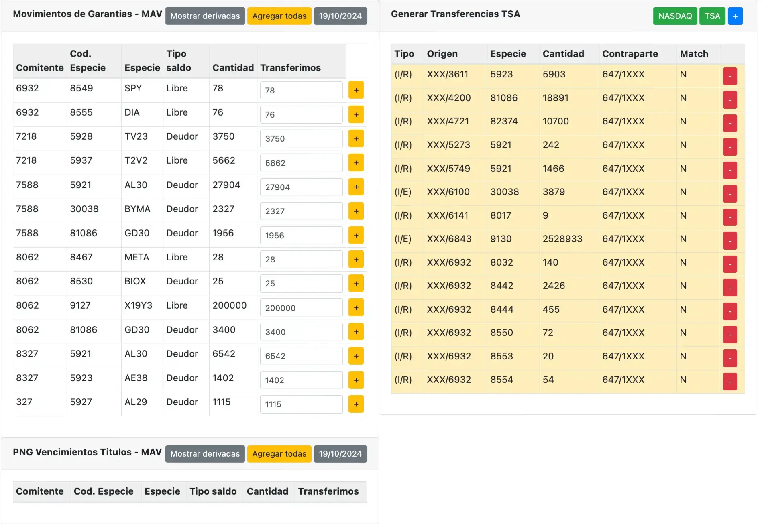This screenshot has height=532, width=762.
Task: Add the AL29 1115 row via plus
Action: point(356,404)
